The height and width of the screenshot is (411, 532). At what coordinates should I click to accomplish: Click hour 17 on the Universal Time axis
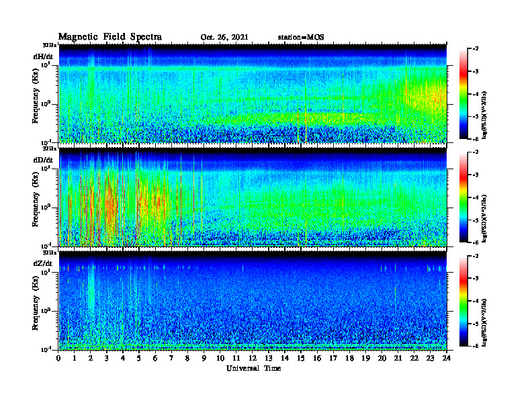(333, 359)
